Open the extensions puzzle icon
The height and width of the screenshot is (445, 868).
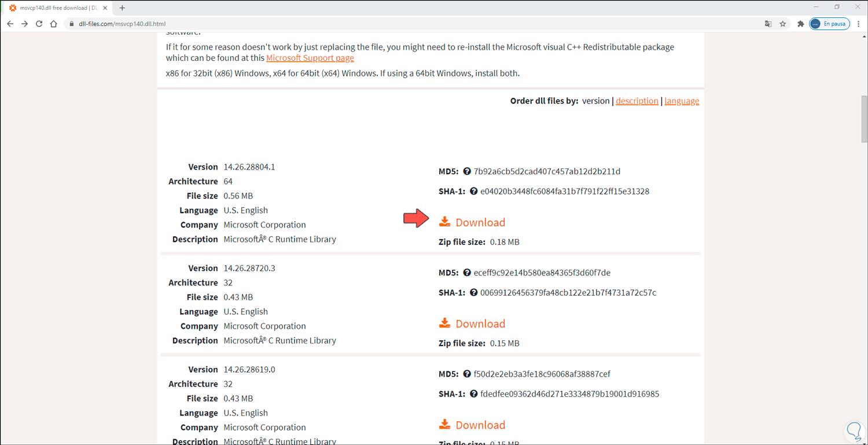point(801,24)
